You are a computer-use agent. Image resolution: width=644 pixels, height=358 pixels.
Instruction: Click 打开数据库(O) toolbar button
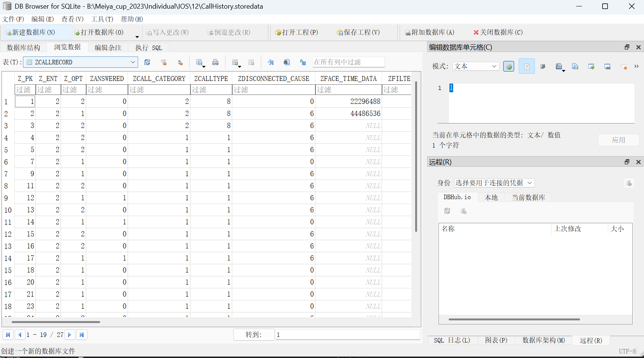[x=99, y=32]
